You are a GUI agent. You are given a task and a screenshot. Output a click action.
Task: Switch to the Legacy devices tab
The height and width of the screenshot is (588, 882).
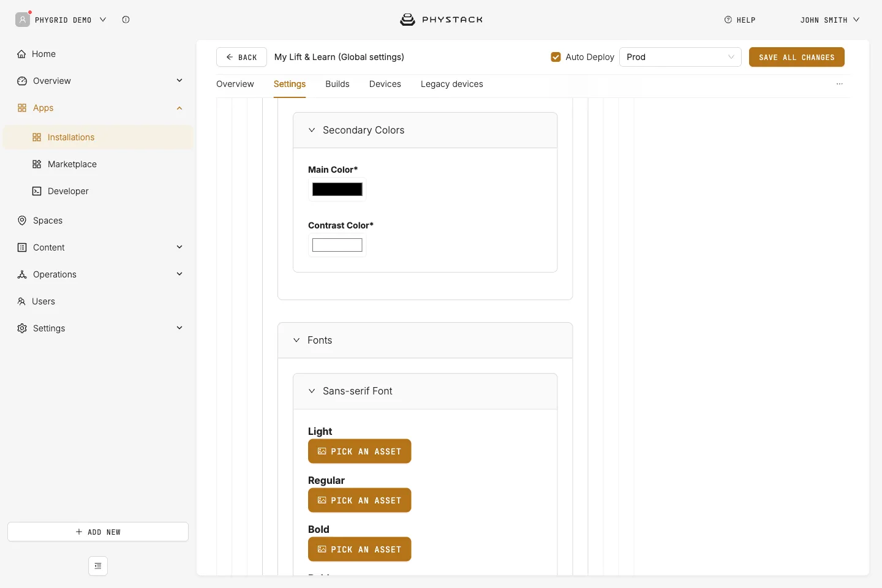452,84
